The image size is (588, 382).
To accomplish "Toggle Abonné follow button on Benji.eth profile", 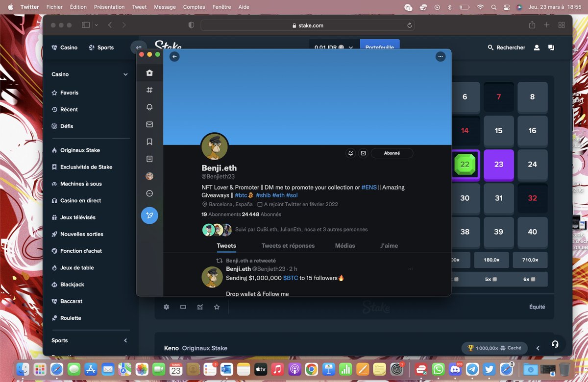I will pyautogui.click(x=392, y=153).
